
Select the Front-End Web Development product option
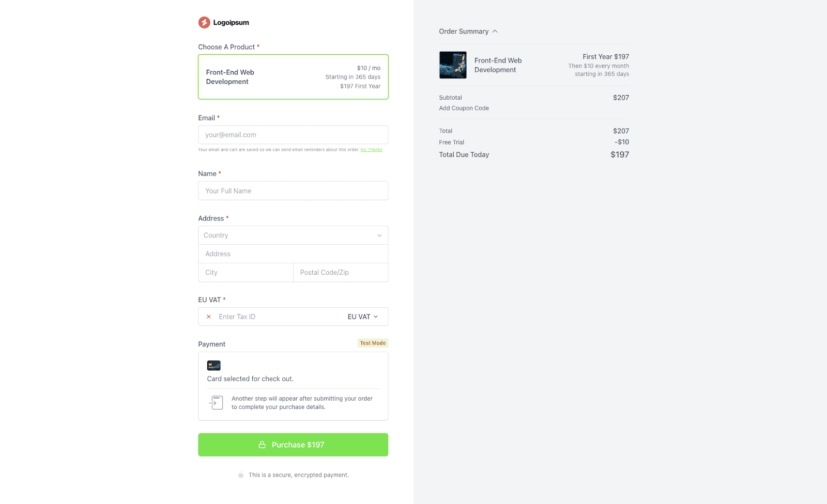(x=293, y=77)
